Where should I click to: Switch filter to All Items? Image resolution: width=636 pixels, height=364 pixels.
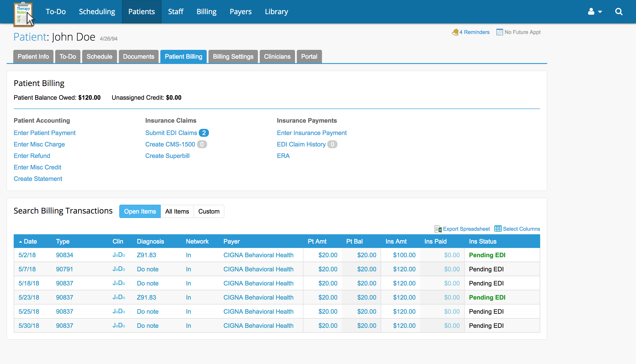(177, 212)
